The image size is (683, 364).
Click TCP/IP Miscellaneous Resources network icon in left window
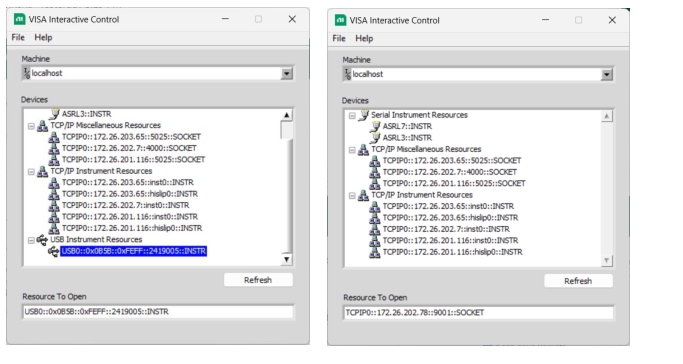click(42, 126)
